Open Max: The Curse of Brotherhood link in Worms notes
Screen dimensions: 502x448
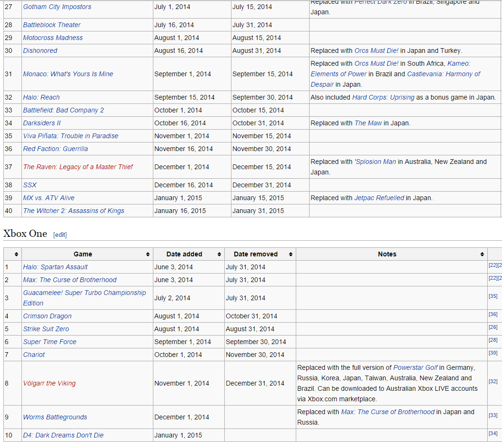click(x=388, y=412)
